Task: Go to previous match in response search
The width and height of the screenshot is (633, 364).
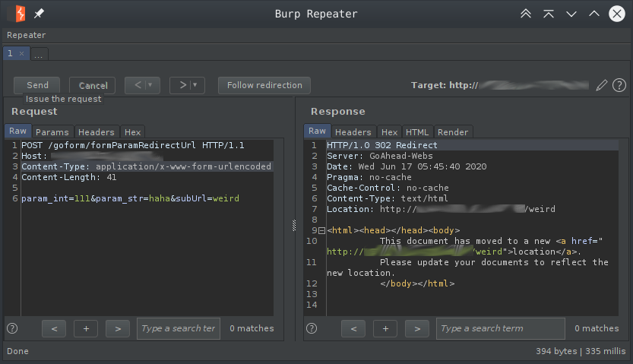Action: (353, 328)
